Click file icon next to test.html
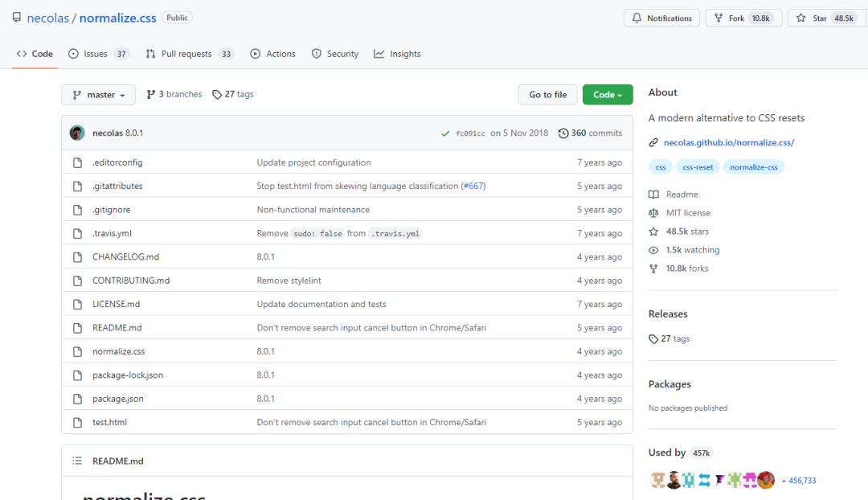Viewport: 868px width, 500px height. (77, 423)
